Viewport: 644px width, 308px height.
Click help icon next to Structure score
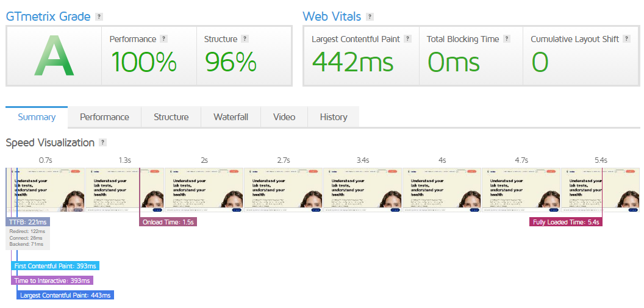pos(245,39)
